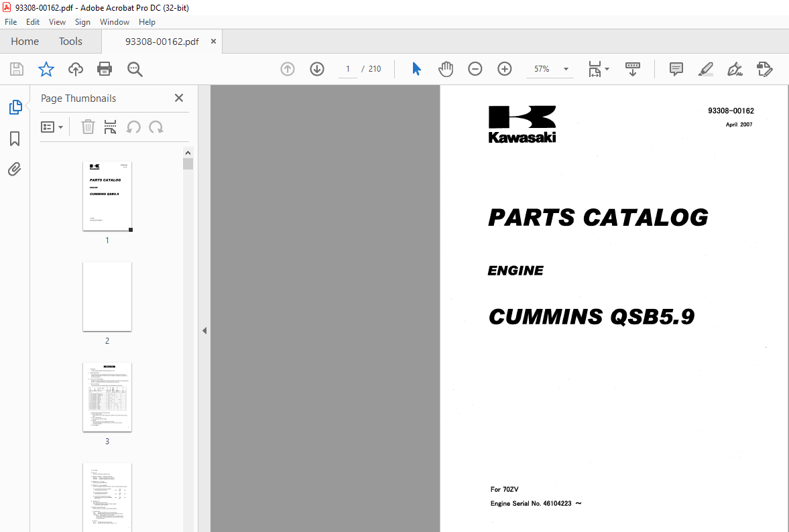
Task: Open the Find text search tool
Action: pyautogui.click(x=135, y=69)
